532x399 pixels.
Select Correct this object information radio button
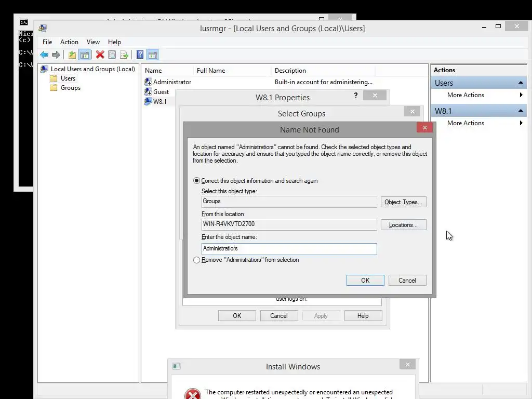196,181
